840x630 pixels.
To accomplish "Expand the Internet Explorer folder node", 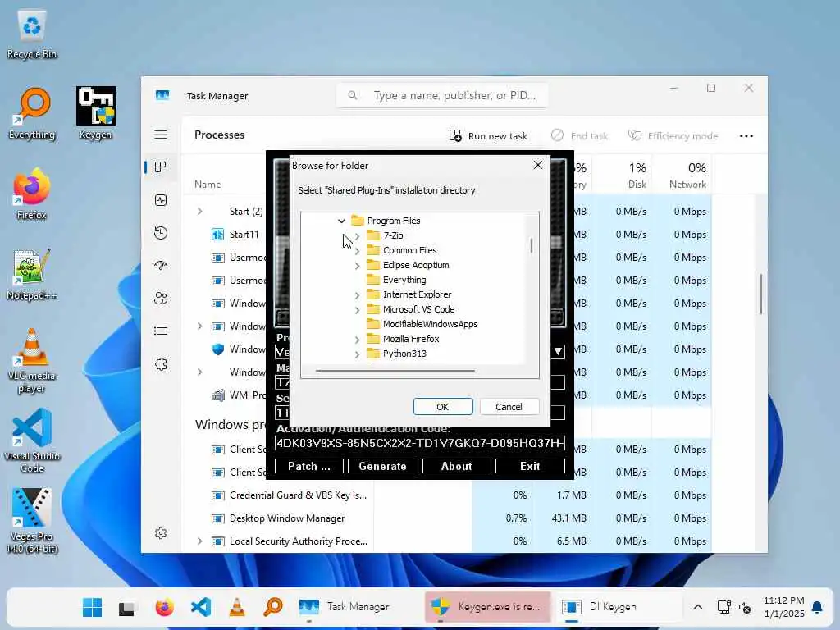I will (x=358, y=294).
